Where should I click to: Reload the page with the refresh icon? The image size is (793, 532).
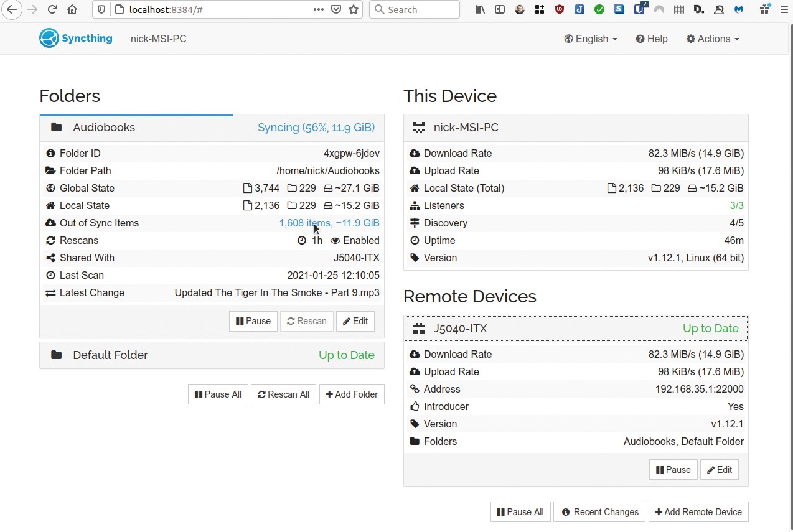point(52,9)
